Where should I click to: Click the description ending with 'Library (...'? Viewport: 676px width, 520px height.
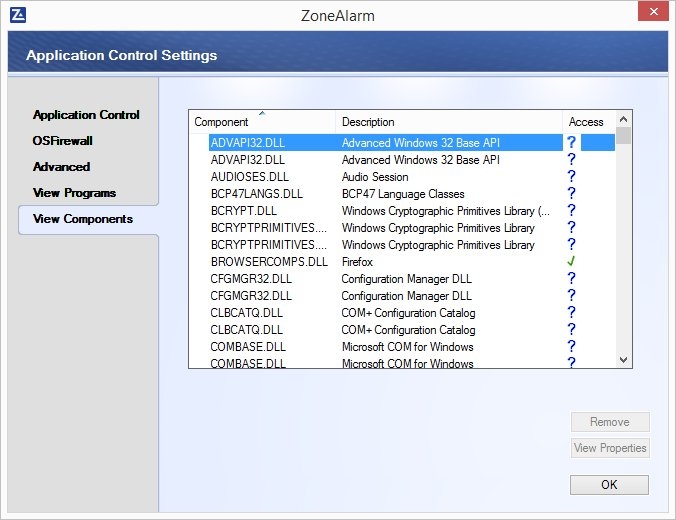coord(445,210)
